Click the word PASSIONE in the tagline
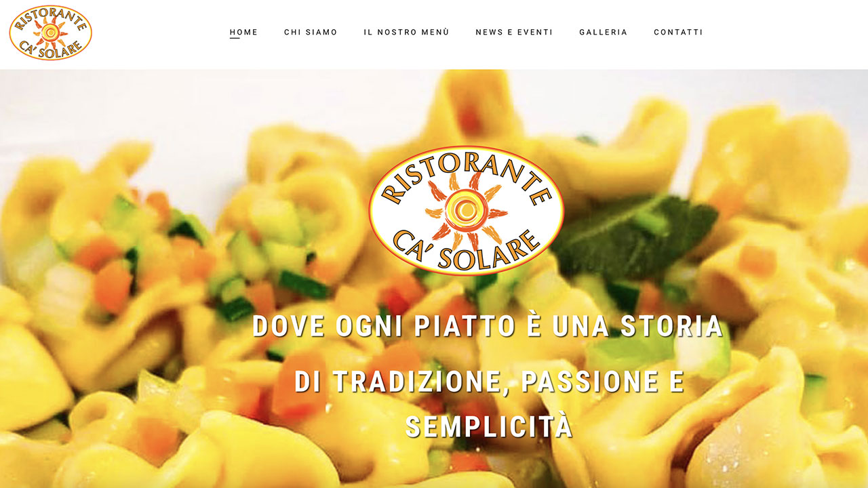Image resolution: width=868 pixels, height=488 pixels. point(581,382)
